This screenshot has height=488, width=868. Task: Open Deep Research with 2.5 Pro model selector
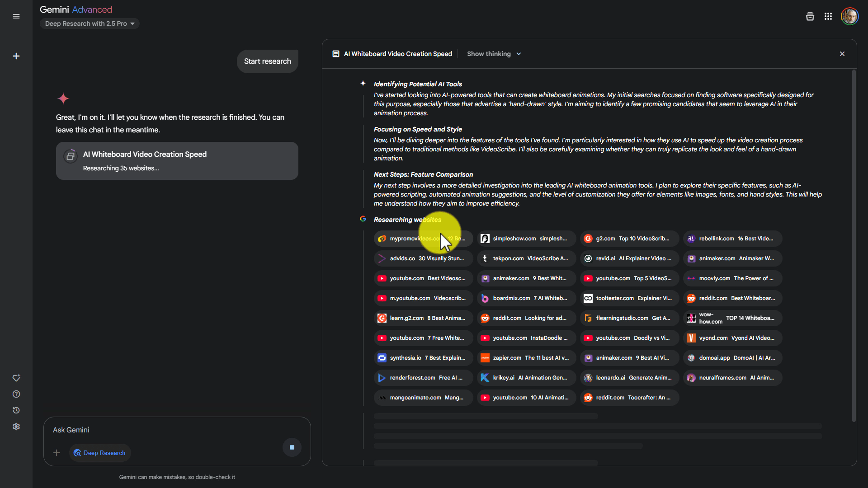tap(90, 23)
